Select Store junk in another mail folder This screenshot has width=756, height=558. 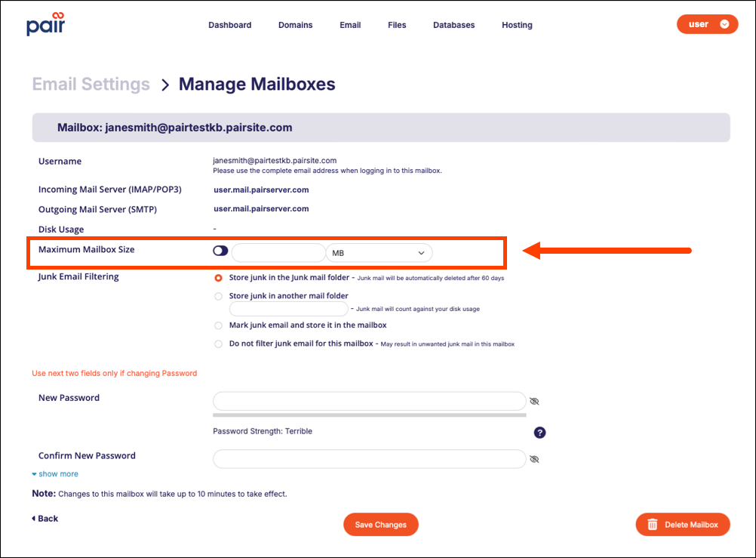[218, 297]
